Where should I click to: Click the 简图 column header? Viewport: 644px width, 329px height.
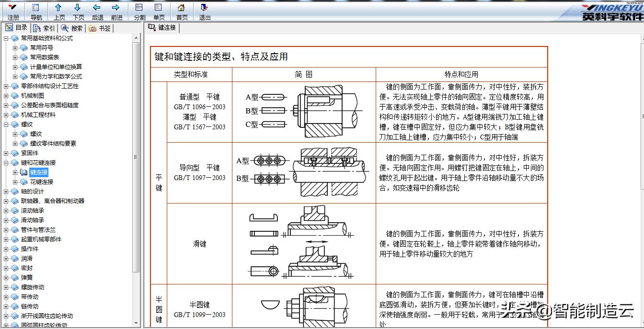(x=304, y=75)
